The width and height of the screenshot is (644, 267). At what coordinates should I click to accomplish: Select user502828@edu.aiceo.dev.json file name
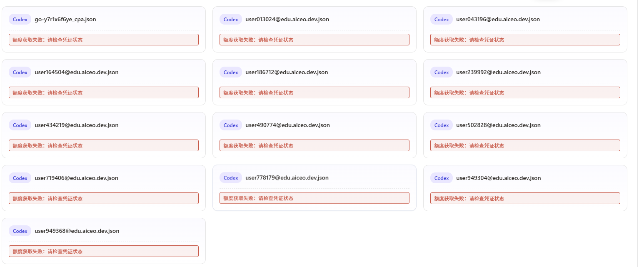click(498, 125)
